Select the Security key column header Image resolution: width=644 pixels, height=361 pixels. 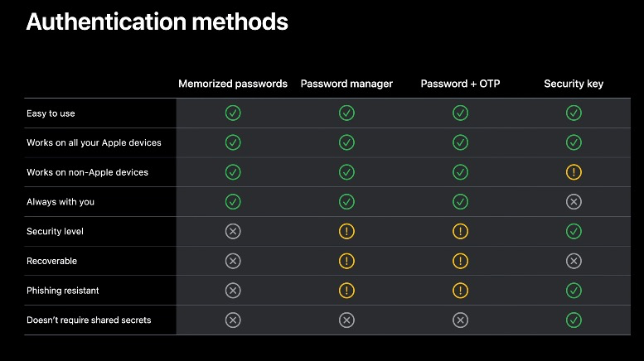point(574,84)
